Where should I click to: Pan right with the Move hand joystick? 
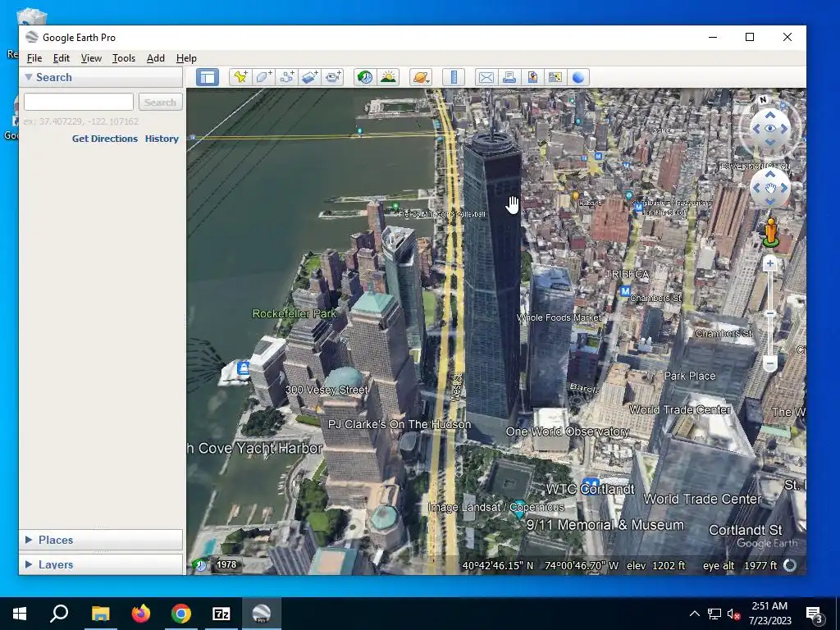click(x=783, y=188)
